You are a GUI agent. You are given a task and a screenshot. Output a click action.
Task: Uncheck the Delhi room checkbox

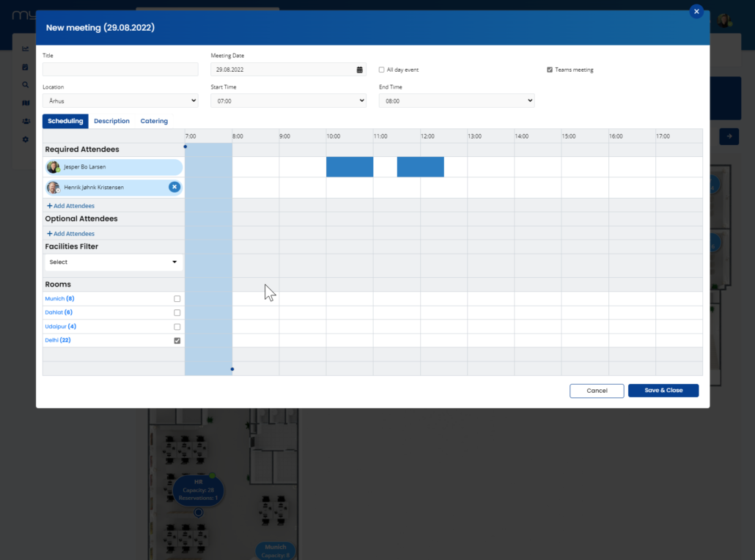[177, 340]
